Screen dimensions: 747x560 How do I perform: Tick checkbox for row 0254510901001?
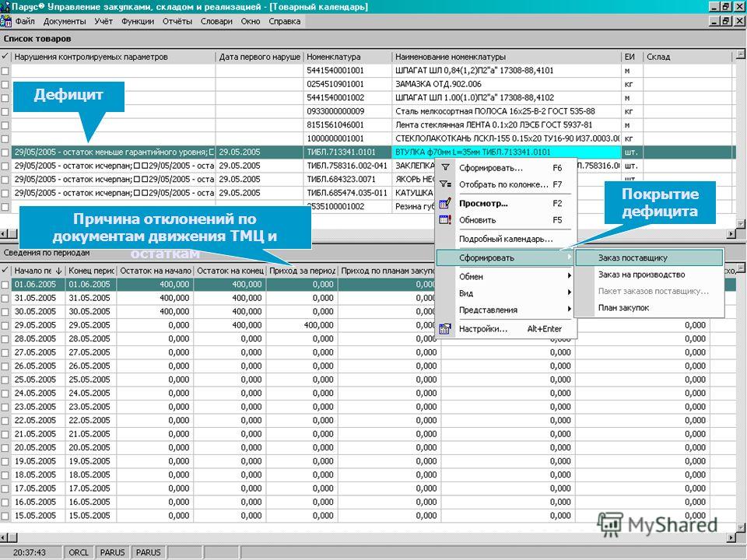click(5, 84)
